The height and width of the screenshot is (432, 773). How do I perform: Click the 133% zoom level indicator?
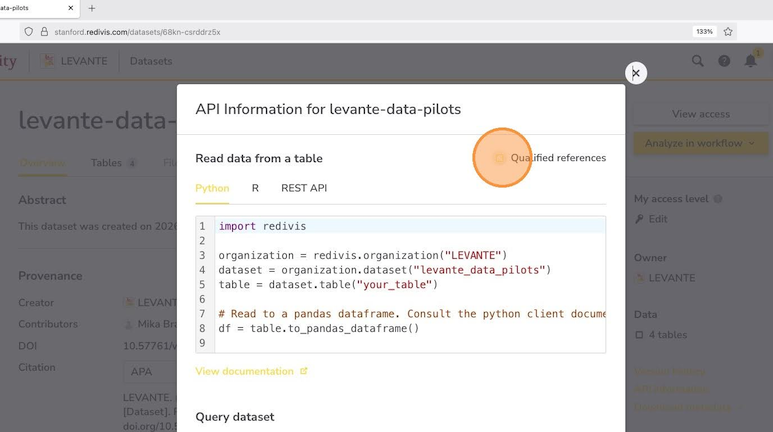coord(704,31)
